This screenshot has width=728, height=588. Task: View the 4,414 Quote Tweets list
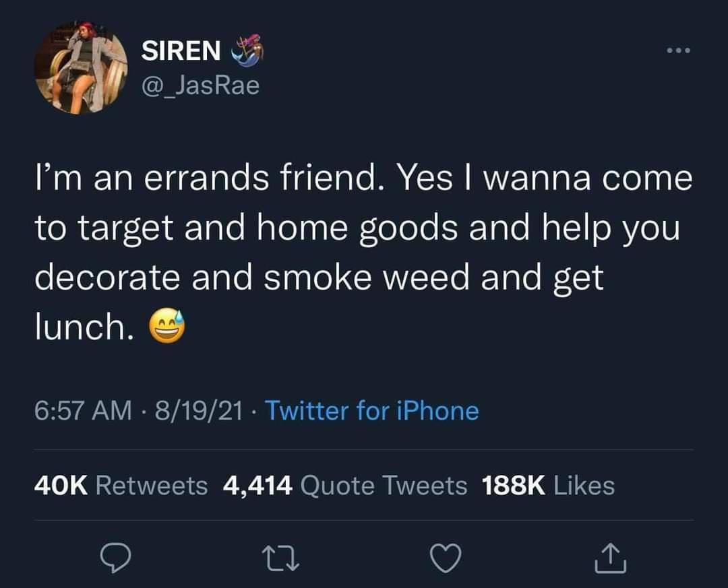[345, 486]
